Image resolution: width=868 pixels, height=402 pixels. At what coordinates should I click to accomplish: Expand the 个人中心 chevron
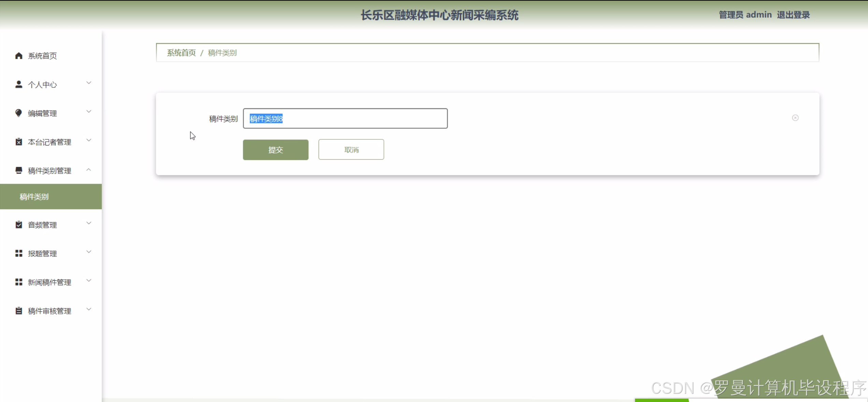tap(89, 83)
